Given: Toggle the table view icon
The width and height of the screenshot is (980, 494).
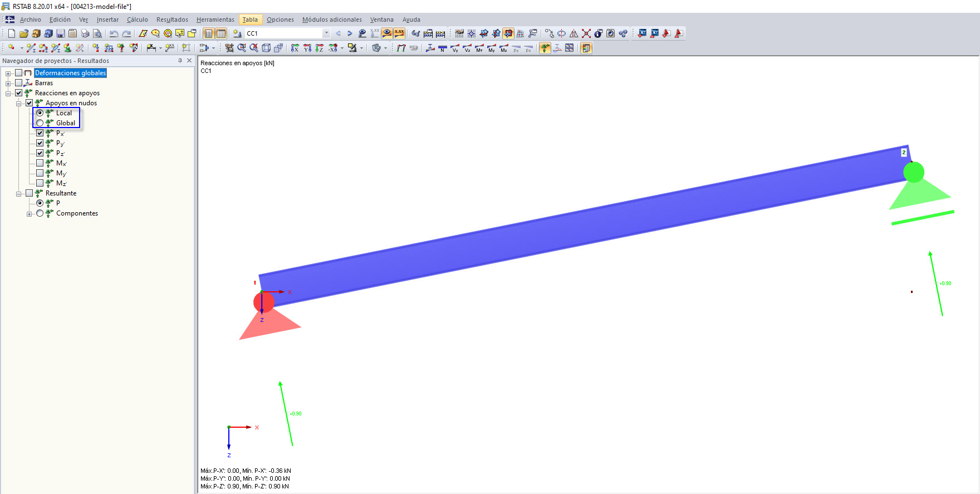Looking at the screenshot, I should click(221, 33).
